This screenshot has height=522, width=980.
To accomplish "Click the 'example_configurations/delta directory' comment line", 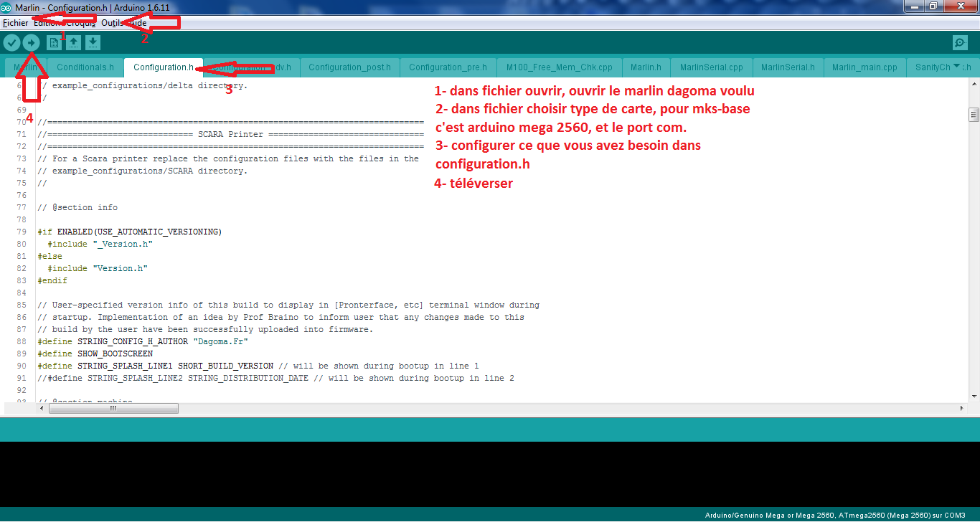I will click(143, 85).
